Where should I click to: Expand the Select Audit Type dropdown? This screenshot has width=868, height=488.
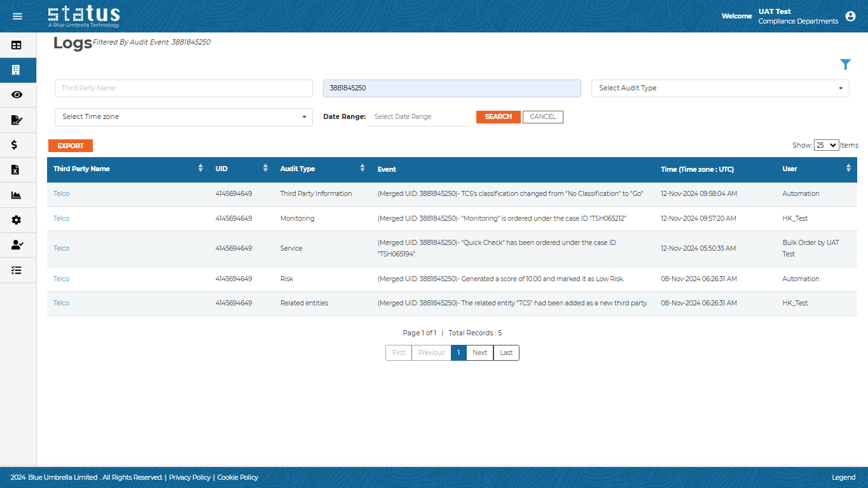coord(720,88)
